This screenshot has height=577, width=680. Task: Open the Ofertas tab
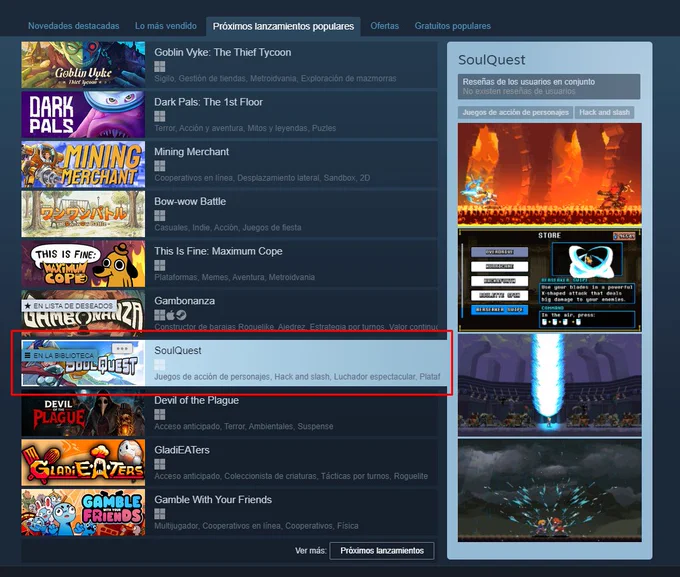[x=384, y=26]
